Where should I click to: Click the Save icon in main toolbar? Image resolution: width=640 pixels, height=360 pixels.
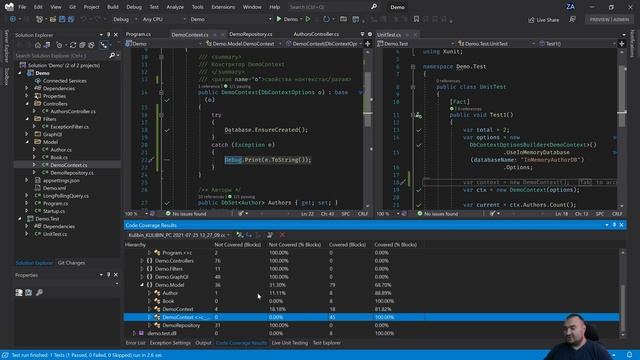click(62, 19)
